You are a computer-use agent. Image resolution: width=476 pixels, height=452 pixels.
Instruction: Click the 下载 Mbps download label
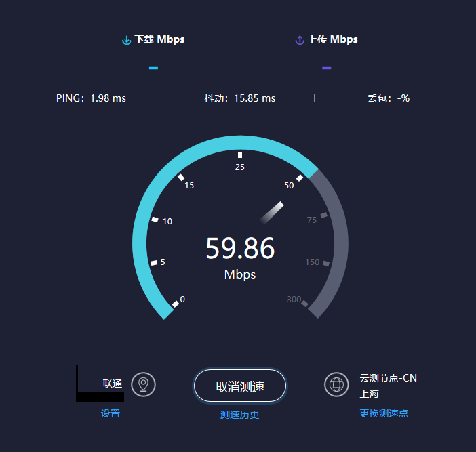point(159,39)
